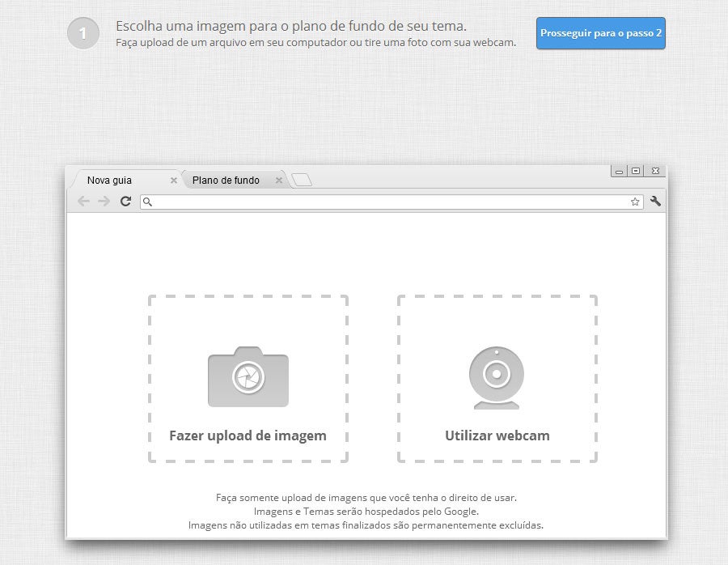Click the magnifier icon in the address bar

point(147,202)
